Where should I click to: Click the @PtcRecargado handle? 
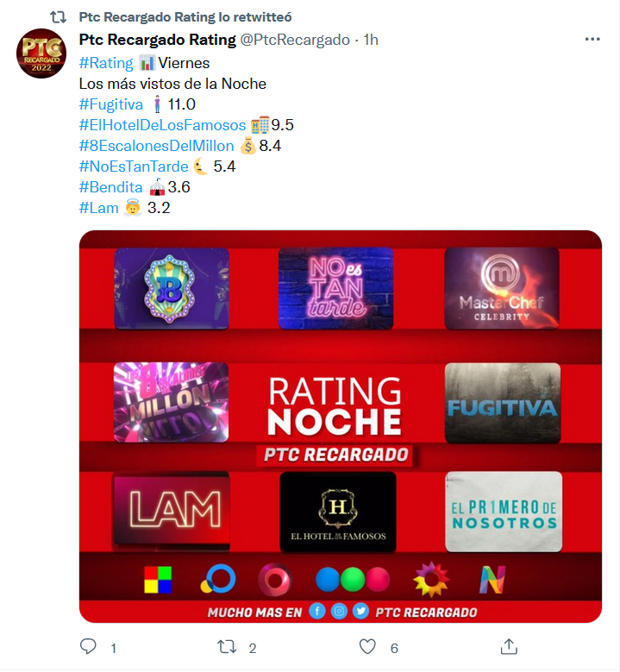click(x=295, y=40)
